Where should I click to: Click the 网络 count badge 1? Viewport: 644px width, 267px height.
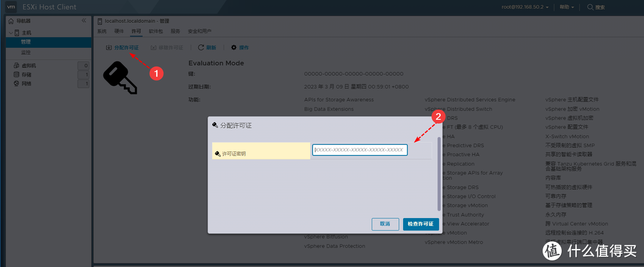83,84
